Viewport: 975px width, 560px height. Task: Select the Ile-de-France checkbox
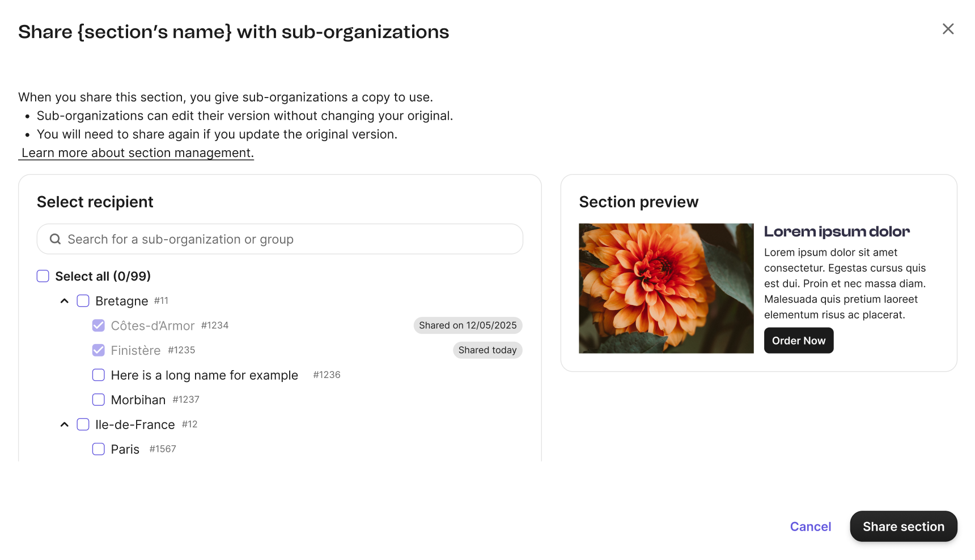pos(83,425)
